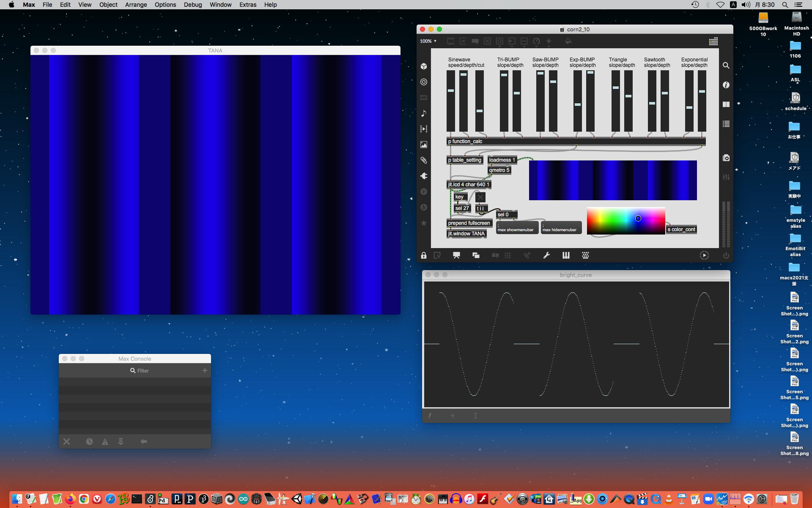Toggle presentation mode in bottom toolbar
Image resolution: width=812 pixels, height=508 pixels.
pyautogui.click(x=456, y=255)
